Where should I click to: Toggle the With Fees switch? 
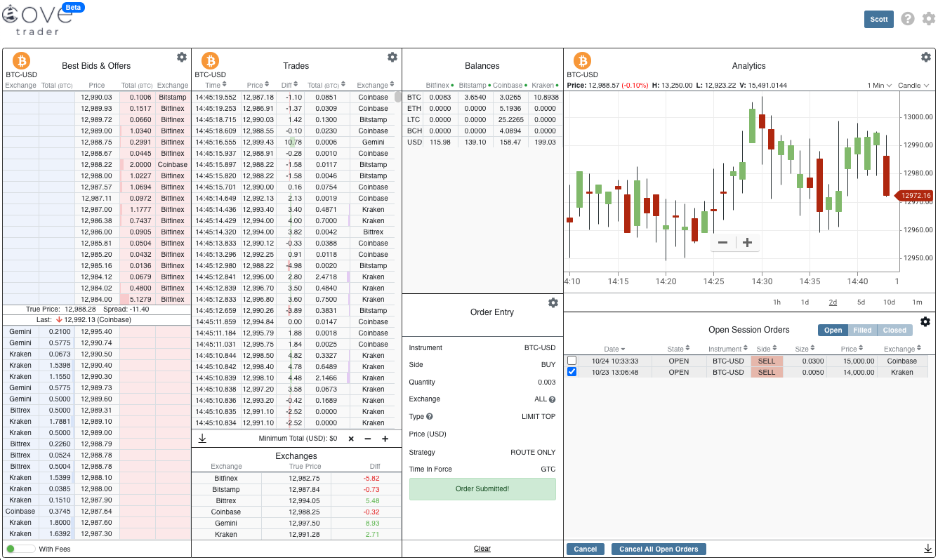coord(20,549)
